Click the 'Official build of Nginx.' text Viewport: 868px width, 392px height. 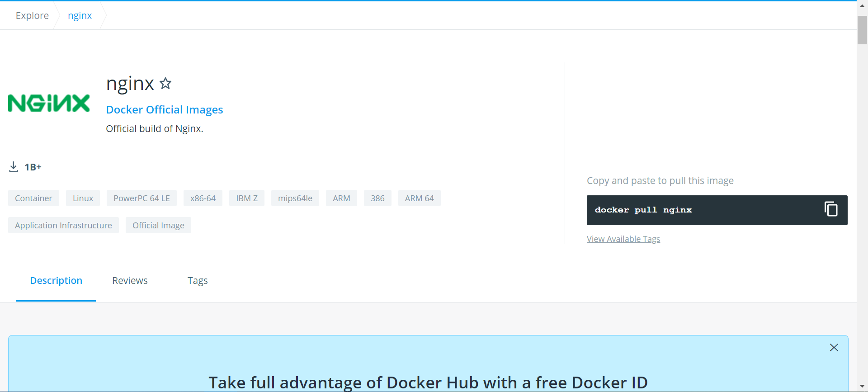coord(155,128)
